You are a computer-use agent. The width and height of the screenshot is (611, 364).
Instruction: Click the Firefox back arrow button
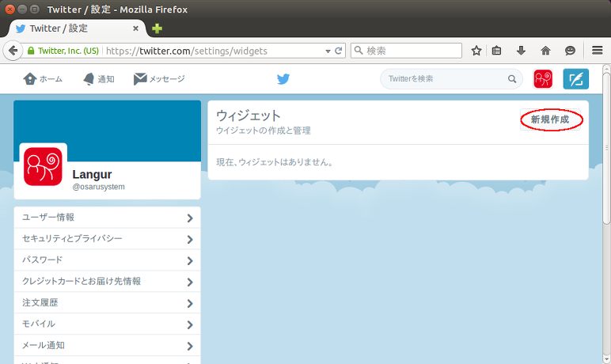pos(13,51)
